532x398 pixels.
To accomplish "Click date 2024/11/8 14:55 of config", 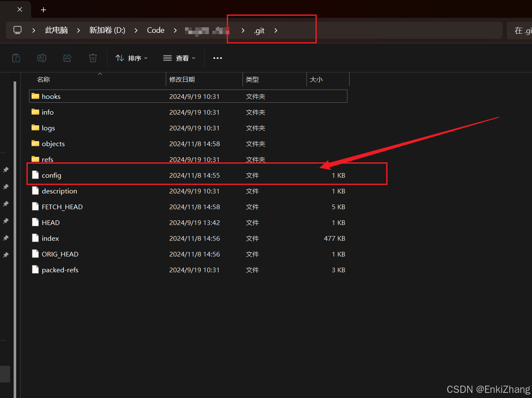I will [x=194, y=175].
